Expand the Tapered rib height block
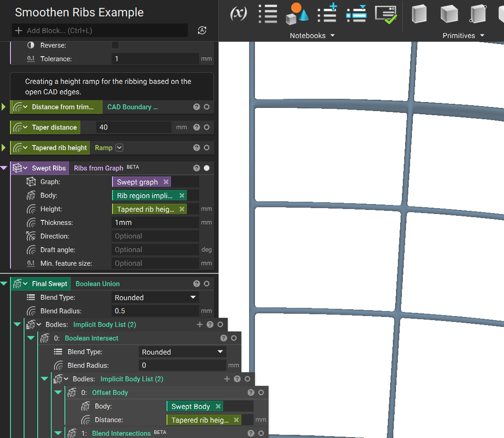Screen dimensions: 504x438 (x=4, y=148)
